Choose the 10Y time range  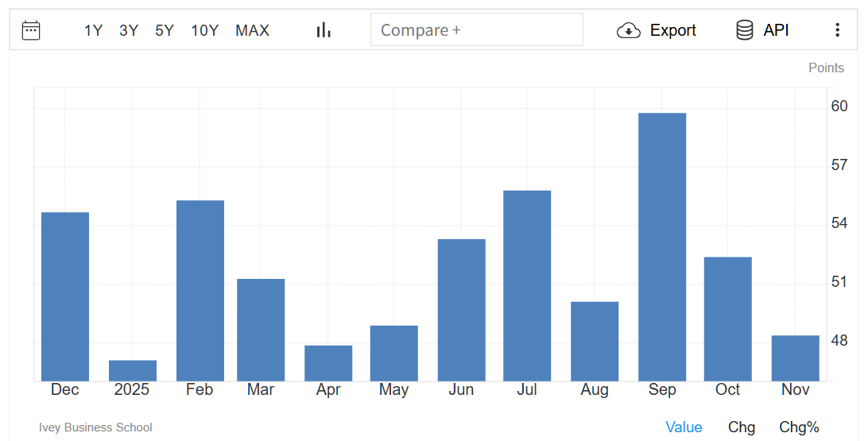[204, 30]
